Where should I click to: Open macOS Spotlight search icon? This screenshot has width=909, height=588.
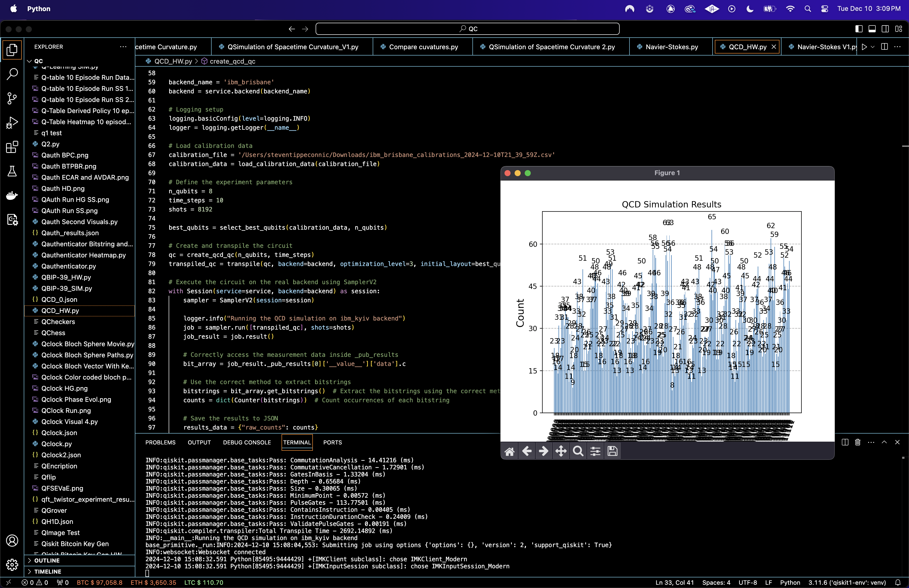point(807,9)
